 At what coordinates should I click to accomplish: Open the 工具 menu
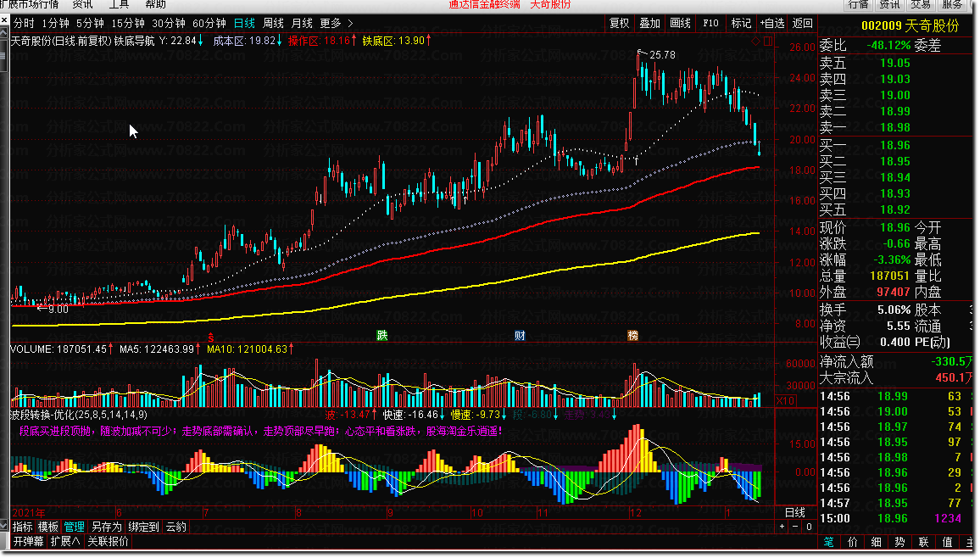point(119,4)
